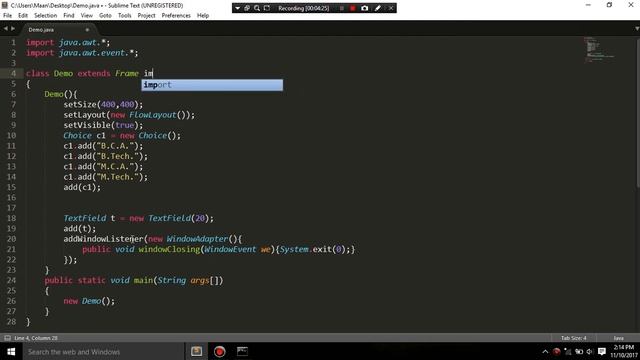This screenshot has width=640, height=360.
Task: Click line number 1 in gutter
Action: pyautogui.click(x=13, y=42)
